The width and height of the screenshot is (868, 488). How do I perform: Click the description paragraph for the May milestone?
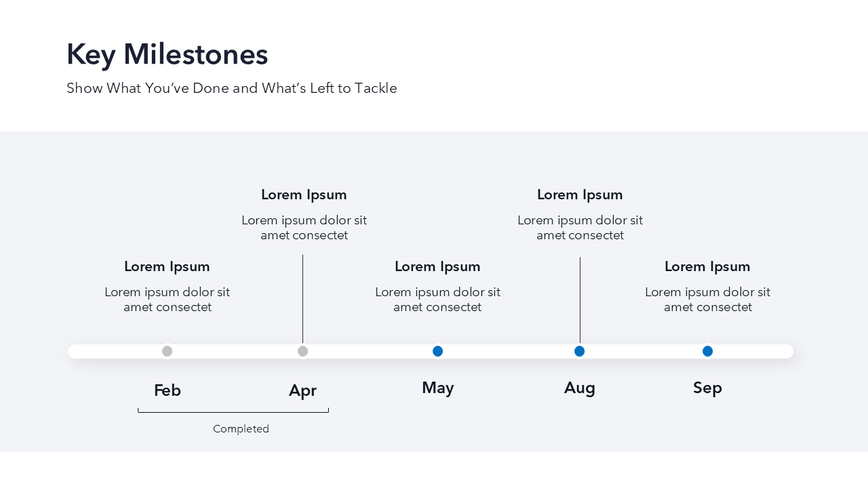tap(437, 300)
